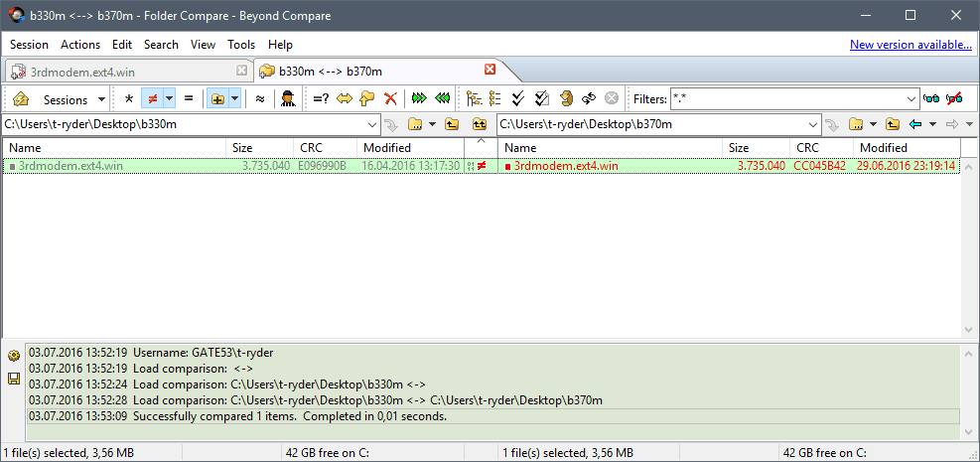980x462 pixels.
Task: Expand the Filters combo dropdown arrow
Action: coord(911,98)
